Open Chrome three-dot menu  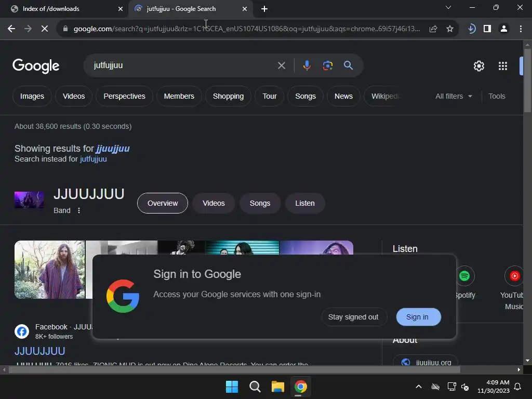coord(521,29)
